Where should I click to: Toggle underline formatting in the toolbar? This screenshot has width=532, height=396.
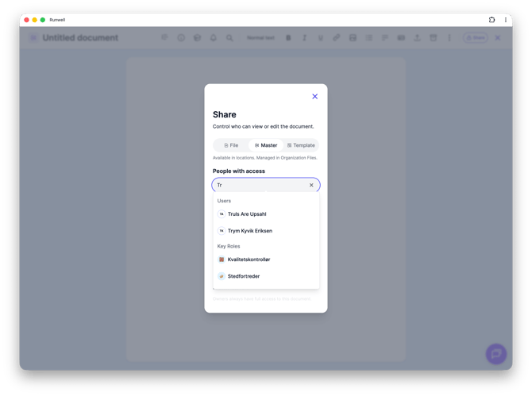point(320,37)
